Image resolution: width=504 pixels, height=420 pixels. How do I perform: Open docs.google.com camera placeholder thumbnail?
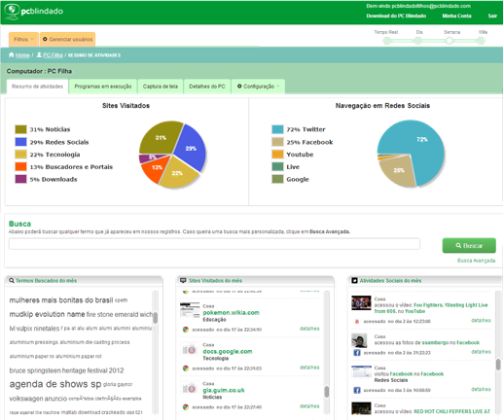pyautogui.click(x=190, y=350)
